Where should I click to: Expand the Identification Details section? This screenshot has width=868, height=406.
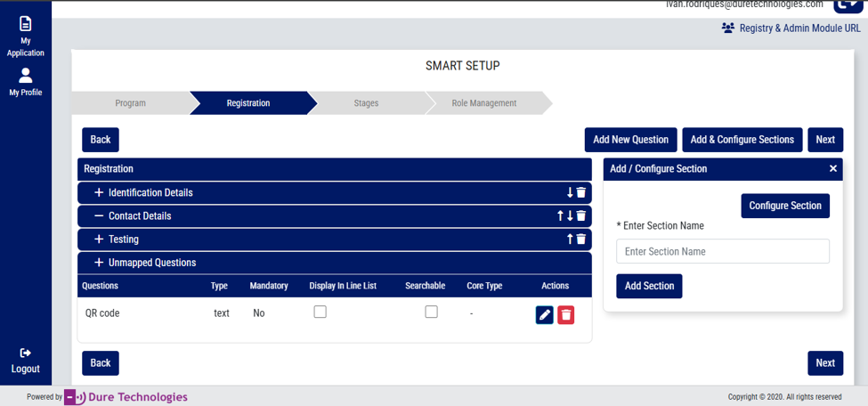[x=99, y=192]
